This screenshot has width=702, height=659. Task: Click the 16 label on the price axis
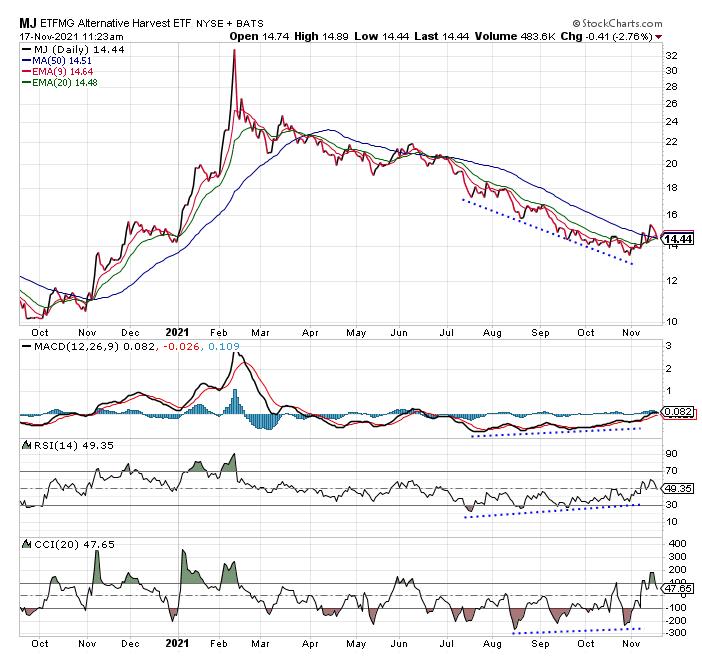coord(672,215)
